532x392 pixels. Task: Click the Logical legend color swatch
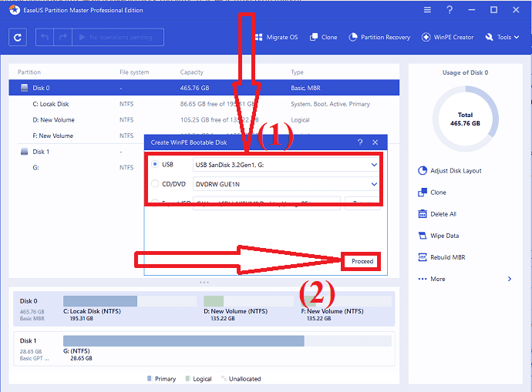[187, 378]
